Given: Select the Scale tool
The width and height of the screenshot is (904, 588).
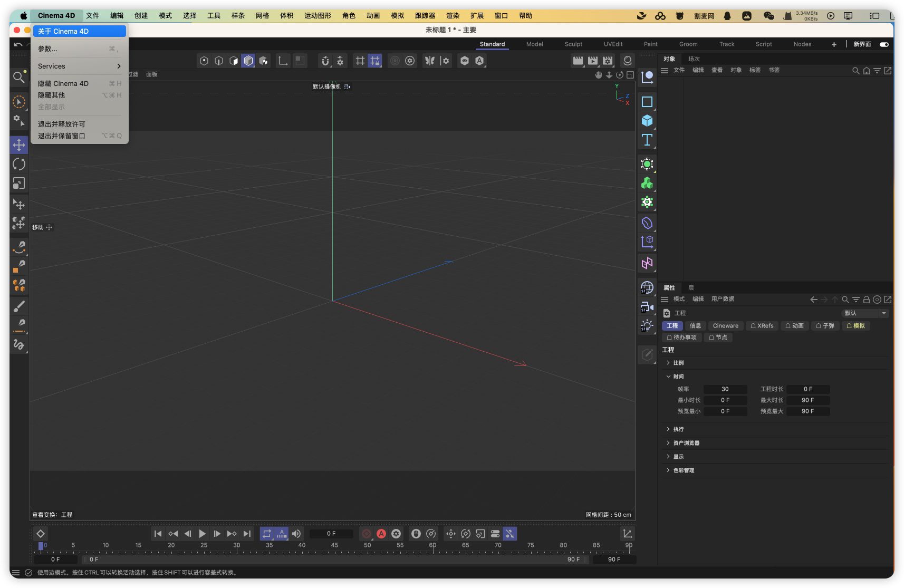Looking at the screenshot, I should tap(19, 183).
